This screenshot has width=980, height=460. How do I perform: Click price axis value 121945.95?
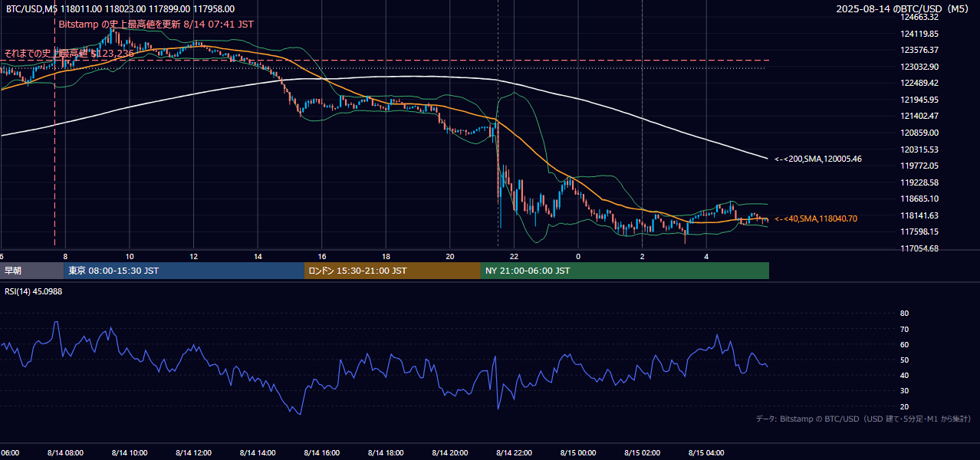(x=920, y=100)
